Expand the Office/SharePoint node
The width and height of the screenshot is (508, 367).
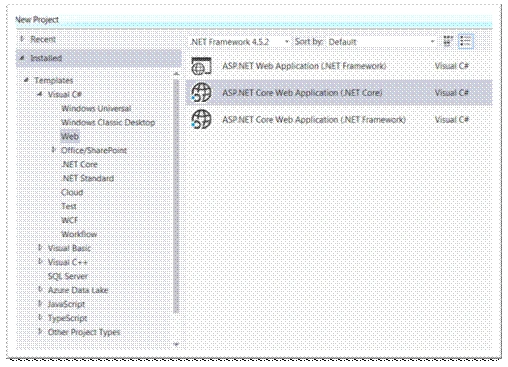[54, 150]
